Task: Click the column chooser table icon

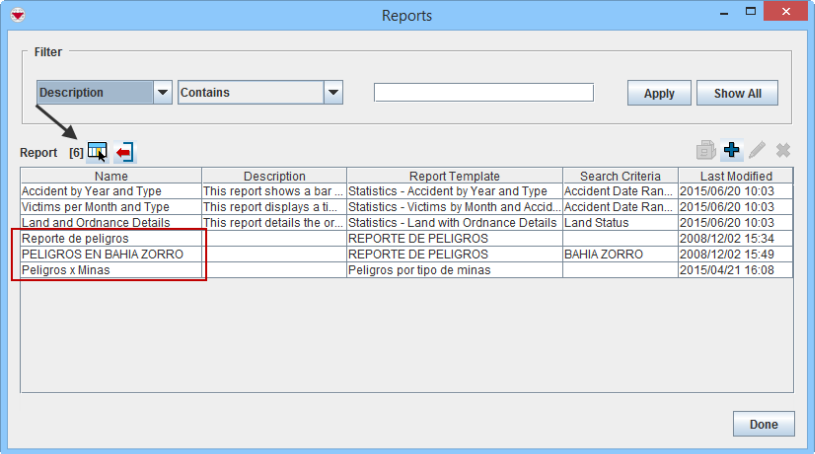Action: (97, 152)
